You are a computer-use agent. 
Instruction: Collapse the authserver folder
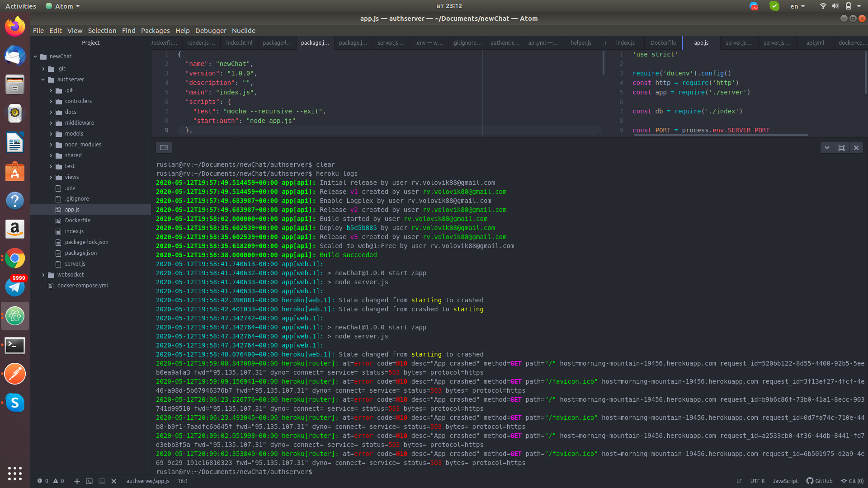tap(43, 80)
